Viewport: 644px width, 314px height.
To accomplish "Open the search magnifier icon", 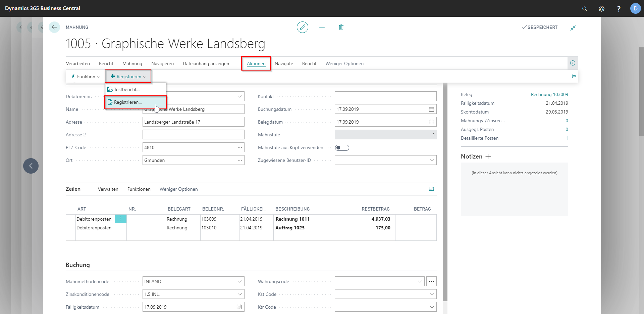I will (x=585, y=9).
